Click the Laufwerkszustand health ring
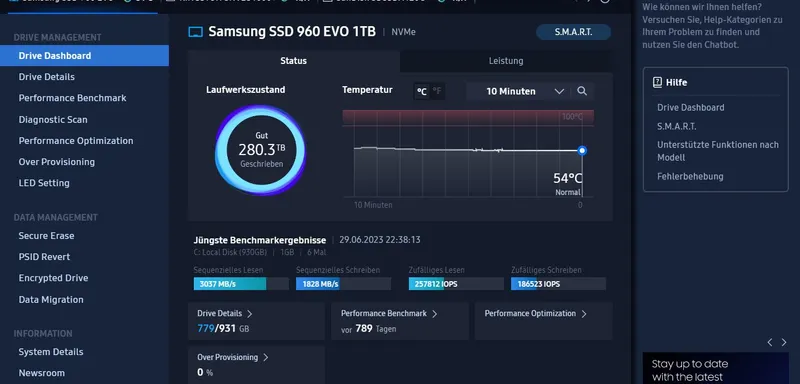This screenshot has height=384, width=800. pos(260,150)
